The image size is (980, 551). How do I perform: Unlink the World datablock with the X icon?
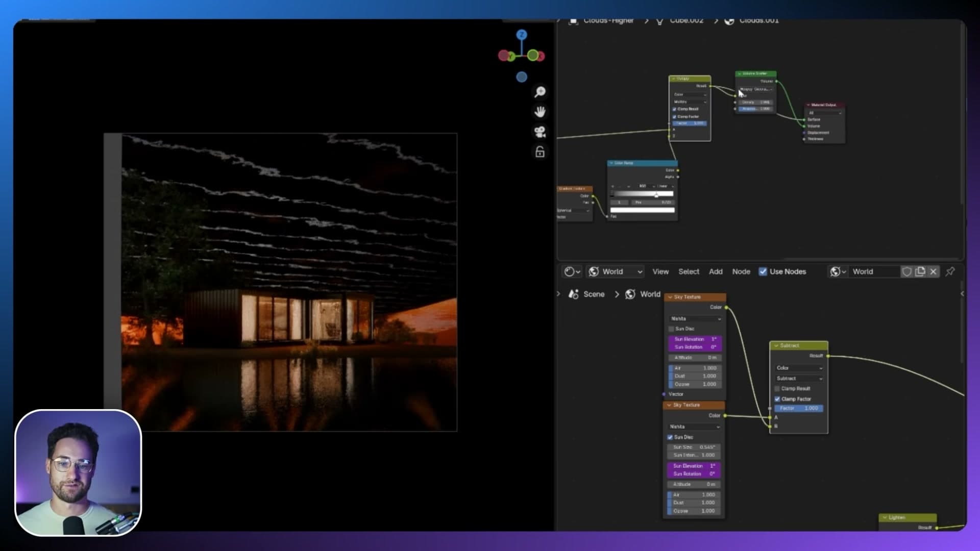pyautogui.click(x=934, y=272)
